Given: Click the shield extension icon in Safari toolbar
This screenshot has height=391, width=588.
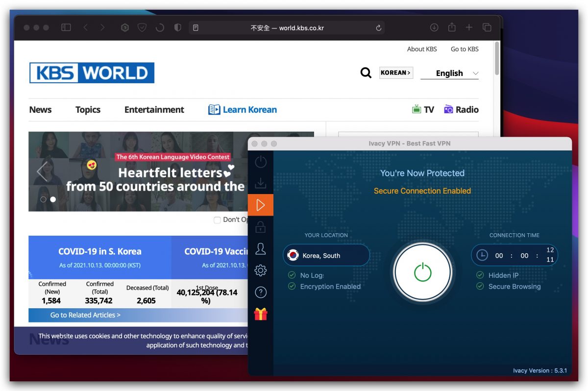Looking at the screenshot, I should click(x=142, y=28).
